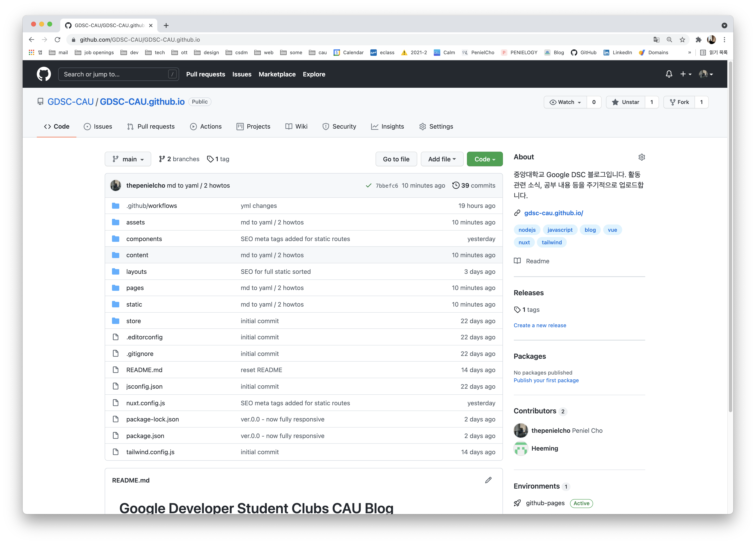Unstar the repository
The image size is (756, 544).
click(x=625, y=102)
